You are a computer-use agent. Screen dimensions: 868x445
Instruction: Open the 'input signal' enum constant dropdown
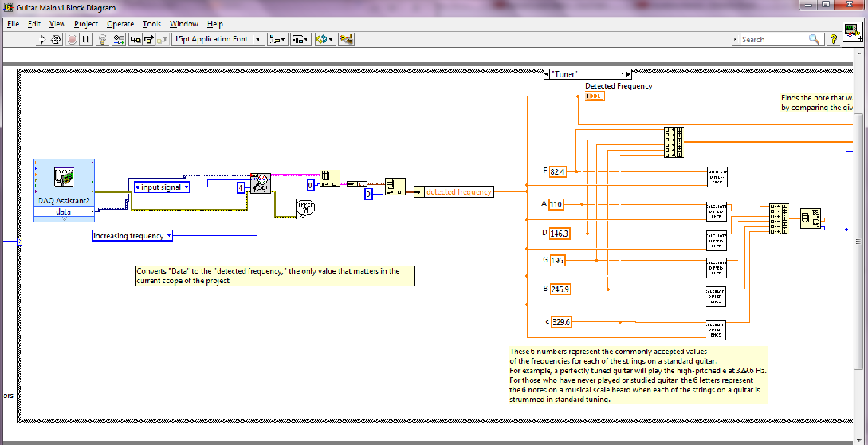162,187
